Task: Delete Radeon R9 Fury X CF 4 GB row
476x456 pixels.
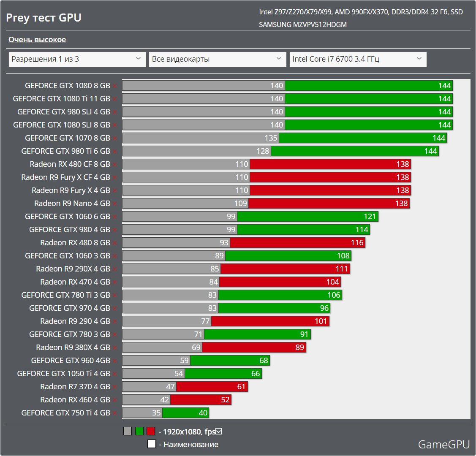Action: 115,177
